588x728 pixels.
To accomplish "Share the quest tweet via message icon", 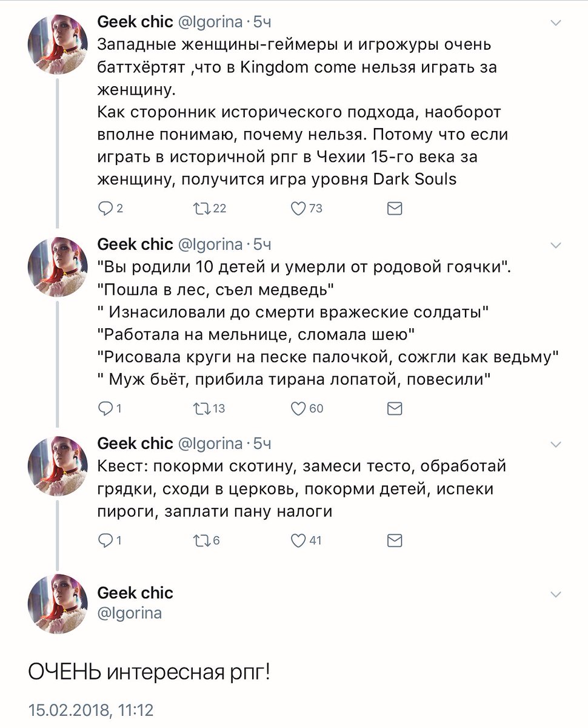I will point(395,540).
